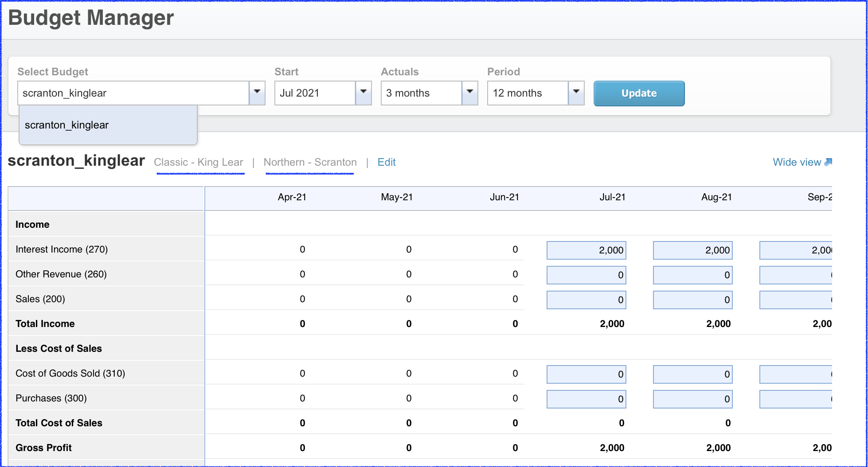Select the Other Revenue Jul-21 cell
868x467 pixels.
pos(586,275)
